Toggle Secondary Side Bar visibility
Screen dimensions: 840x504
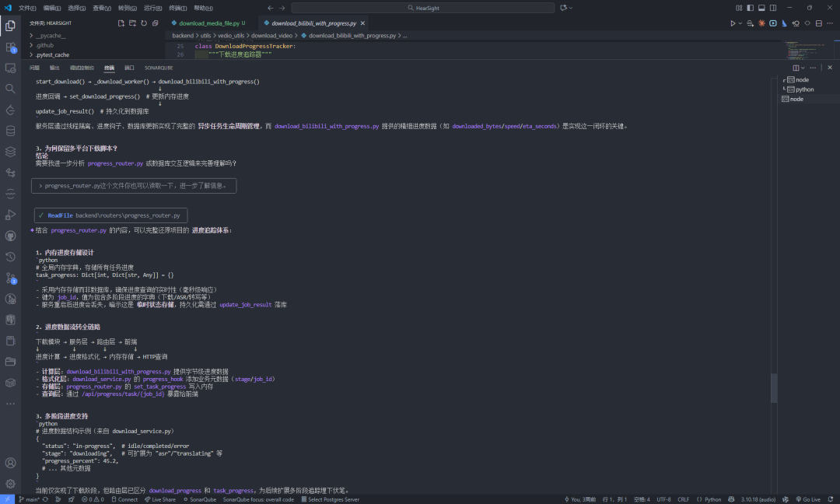(x=773, y=8)
